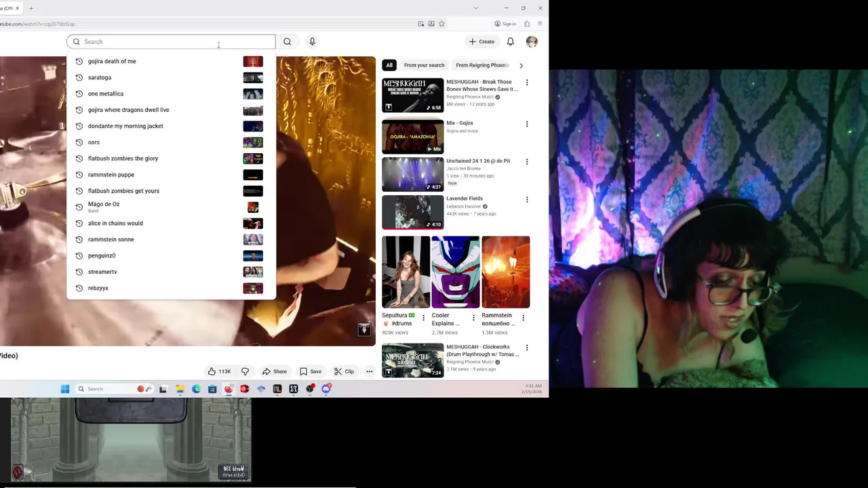Image resolution: width=868 pixels, height=488 pixels.
Task: Like the video with thumbs up 113K
Action: [x=219, y=371]
